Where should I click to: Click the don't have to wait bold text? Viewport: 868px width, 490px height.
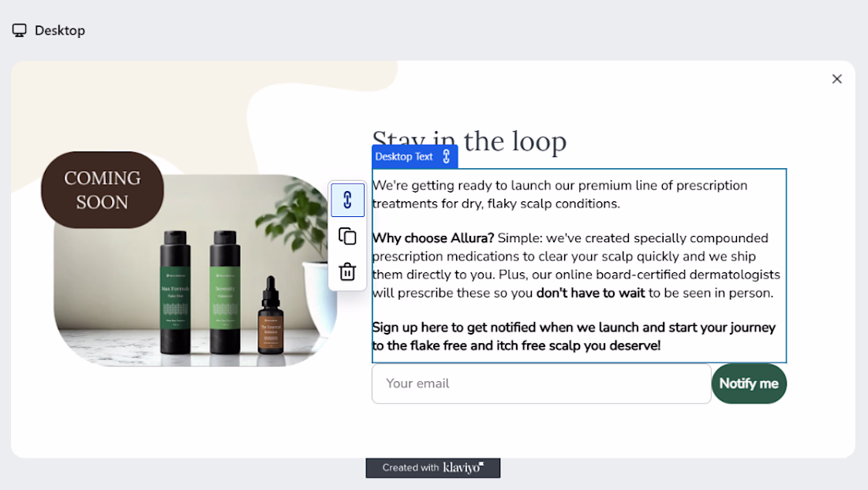pos(591,293)
